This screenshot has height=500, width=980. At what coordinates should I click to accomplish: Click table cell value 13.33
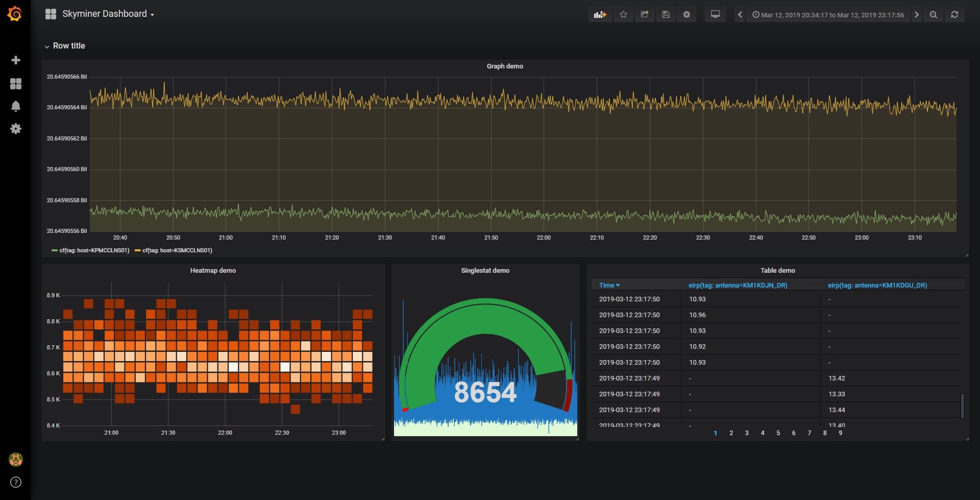pos(837,394)
